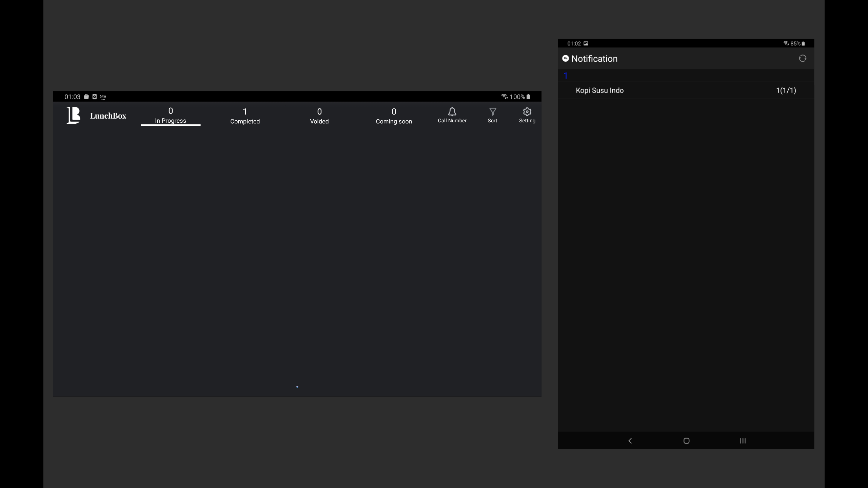This screenshot has width=868, height=488.
Task: Click the LunchBox title text
Action: click(108, 116)
